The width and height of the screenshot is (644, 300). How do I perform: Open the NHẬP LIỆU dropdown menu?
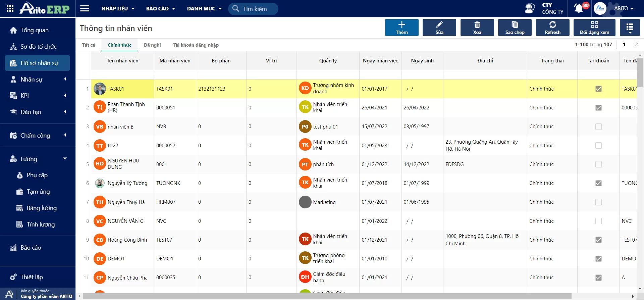coord(118,8)
